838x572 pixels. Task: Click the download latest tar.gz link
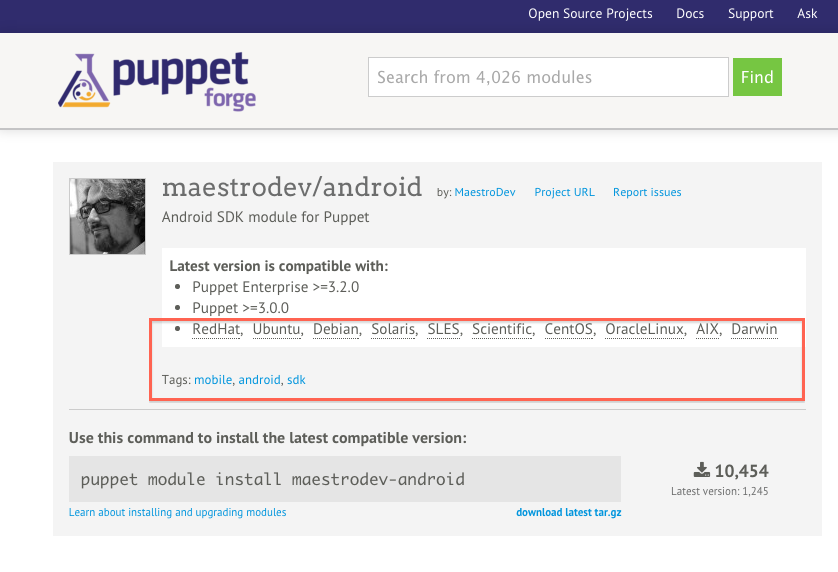[x=569, y=512]
